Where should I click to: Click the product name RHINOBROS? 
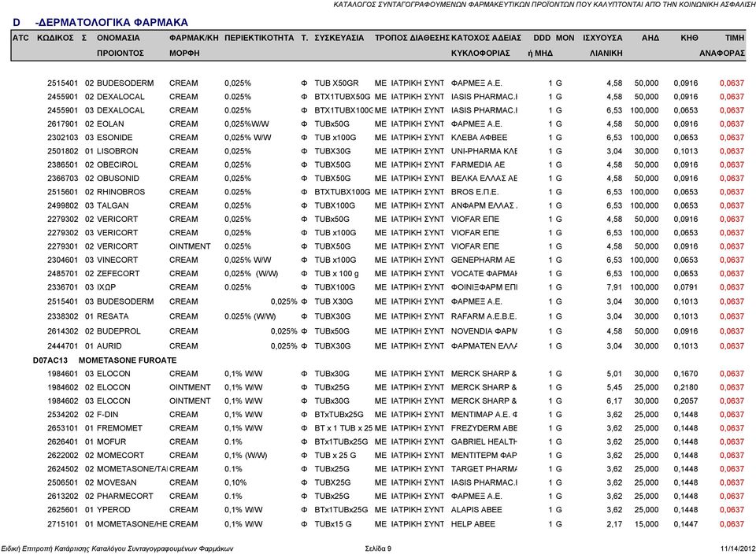pyautogui.click(x=120, y=192)
